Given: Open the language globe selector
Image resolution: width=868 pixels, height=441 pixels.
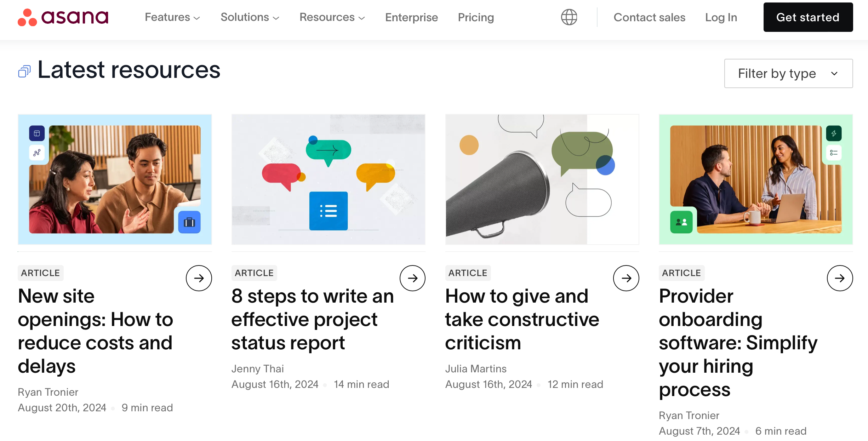Looking at the screenshot, I should tap(569, 17).
